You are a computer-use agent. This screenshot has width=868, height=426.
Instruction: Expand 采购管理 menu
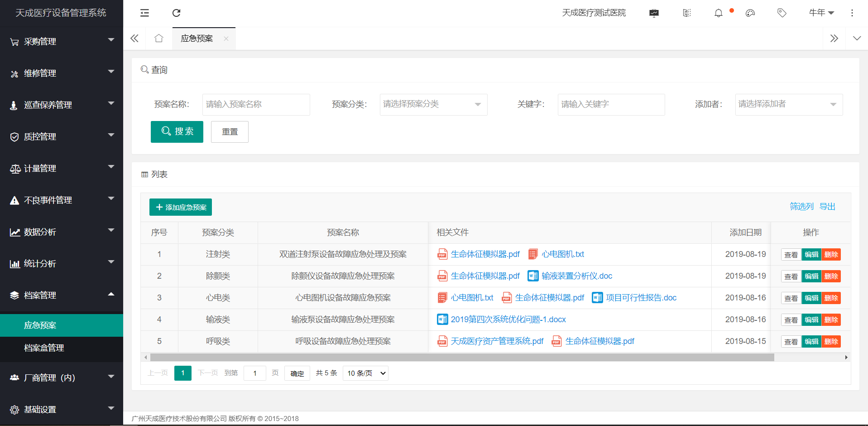(62, 41)
